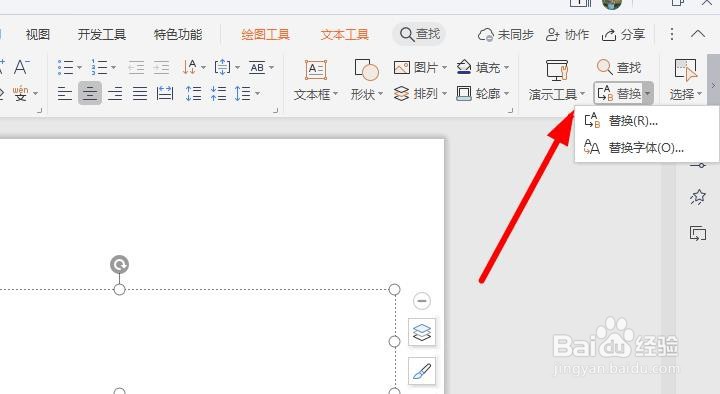
Task: Choose 替换(R)... from the dropdown menu
Action: pos(647,121)
